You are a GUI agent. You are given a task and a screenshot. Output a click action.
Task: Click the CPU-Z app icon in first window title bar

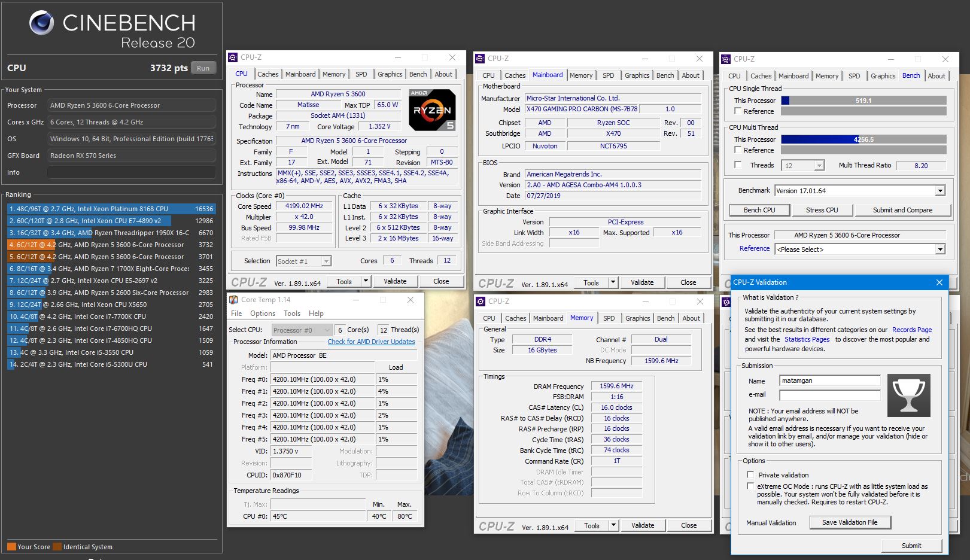tap(233, 57)
